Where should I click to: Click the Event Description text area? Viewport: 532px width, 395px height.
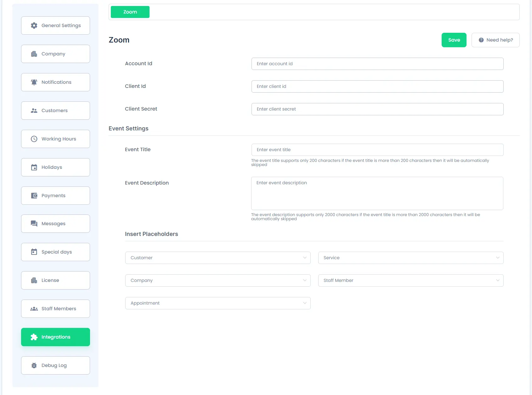377,193
